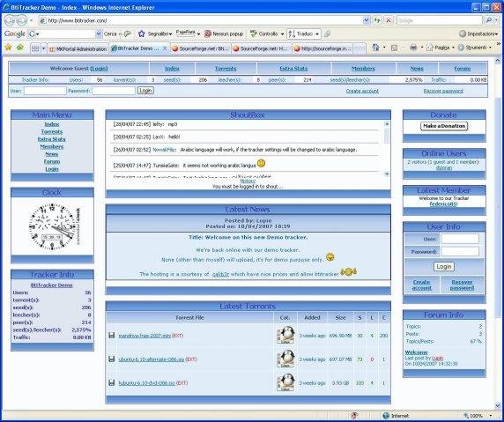Click the Linux penguin category image for ubuntu row
The image size is (504, 422).
click(285, 359)
